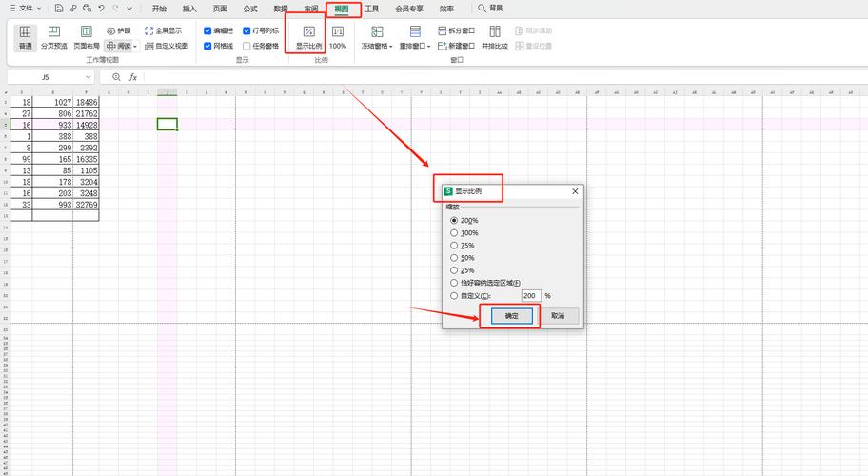Check the 任务窗格 task pane checkbox
Viewport: 868px width, 476px height.
pyautogui.click(x=247, y=46)
